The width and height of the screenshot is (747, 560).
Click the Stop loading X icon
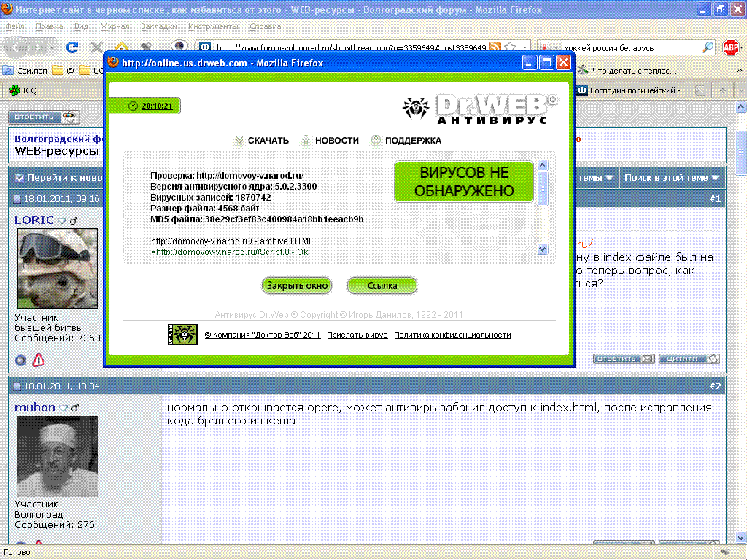[97, 47]
